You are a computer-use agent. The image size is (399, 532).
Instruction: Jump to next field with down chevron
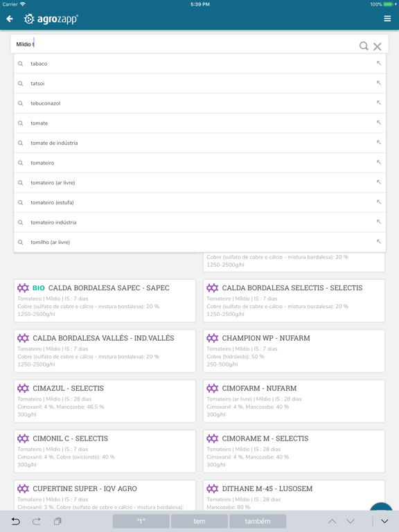click(351, 522)
